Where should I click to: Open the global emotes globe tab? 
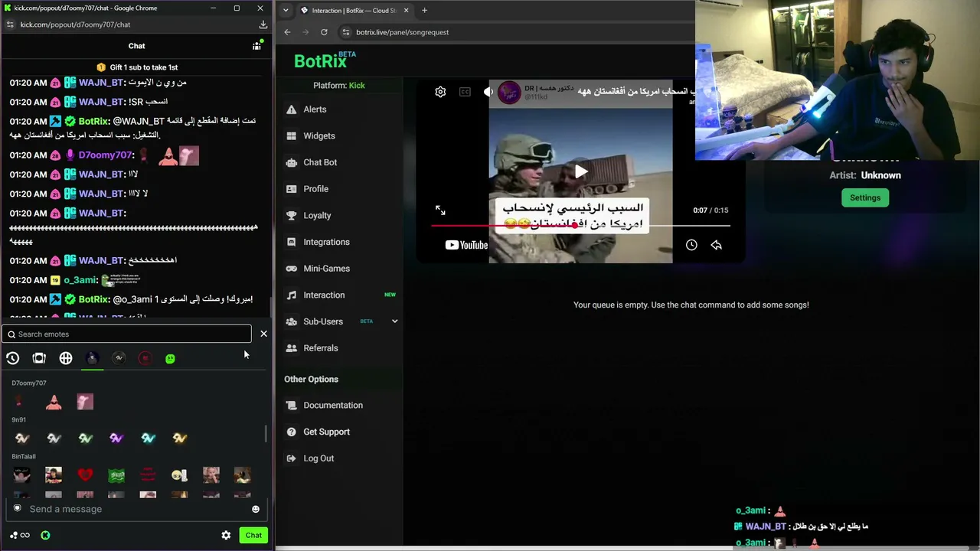66,358
